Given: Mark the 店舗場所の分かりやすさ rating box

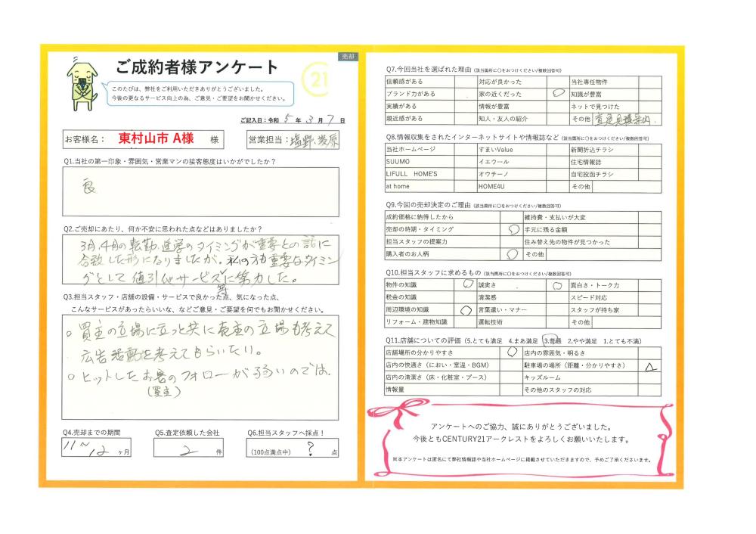Looking at the screenshot, I should (x=513, y=352).
